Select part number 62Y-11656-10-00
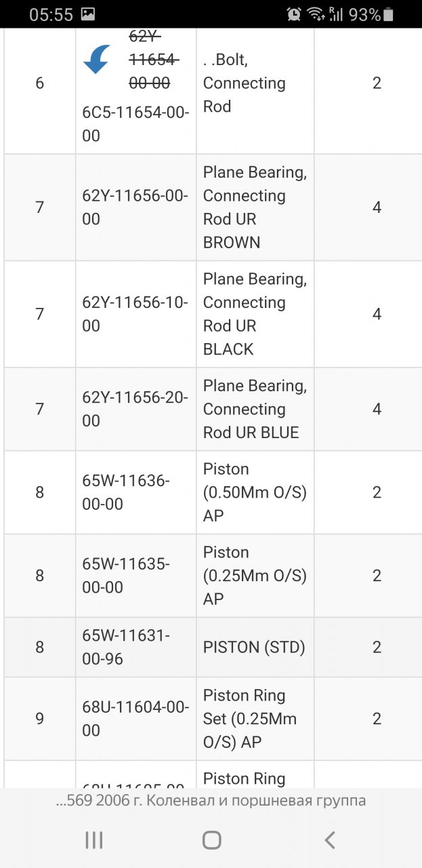422x868 pixels. [x=135, y=314]
